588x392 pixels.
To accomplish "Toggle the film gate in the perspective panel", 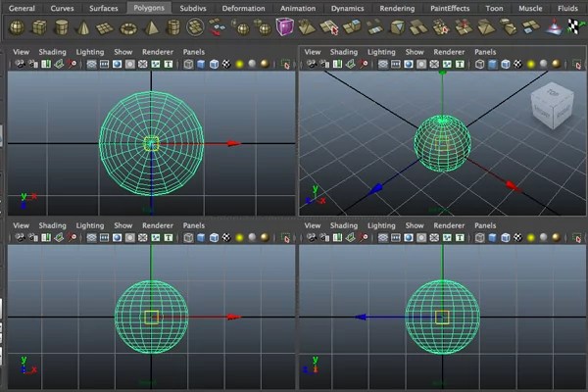I will [396, 65].
